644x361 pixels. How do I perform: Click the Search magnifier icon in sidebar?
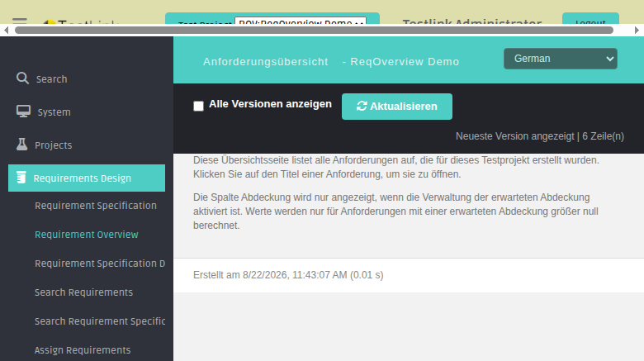22,78
